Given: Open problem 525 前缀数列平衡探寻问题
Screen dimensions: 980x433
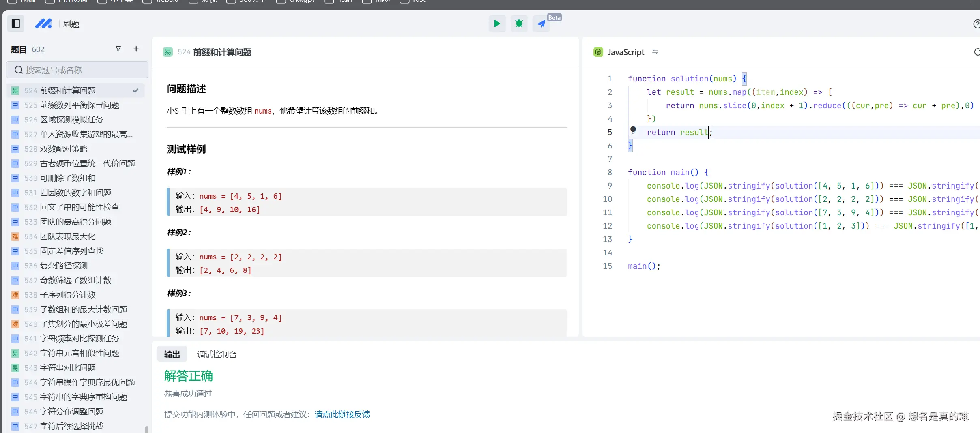Looking at the screenshot, I should [x=80, y=105].
